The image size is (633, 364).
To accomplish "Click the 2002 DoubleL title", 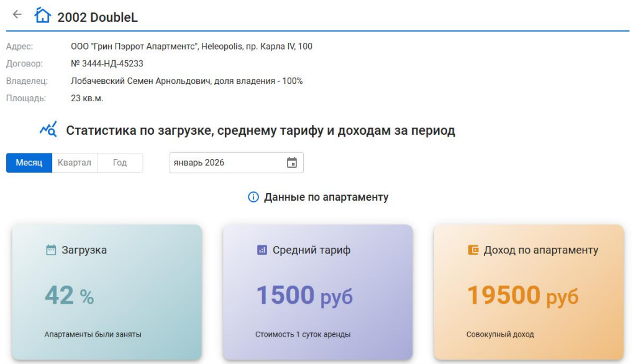I will 98,17.
